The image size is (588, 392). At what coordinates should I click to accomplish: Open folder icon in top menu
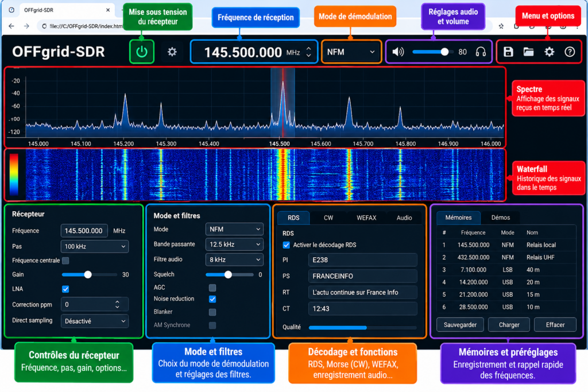(528, 52)
